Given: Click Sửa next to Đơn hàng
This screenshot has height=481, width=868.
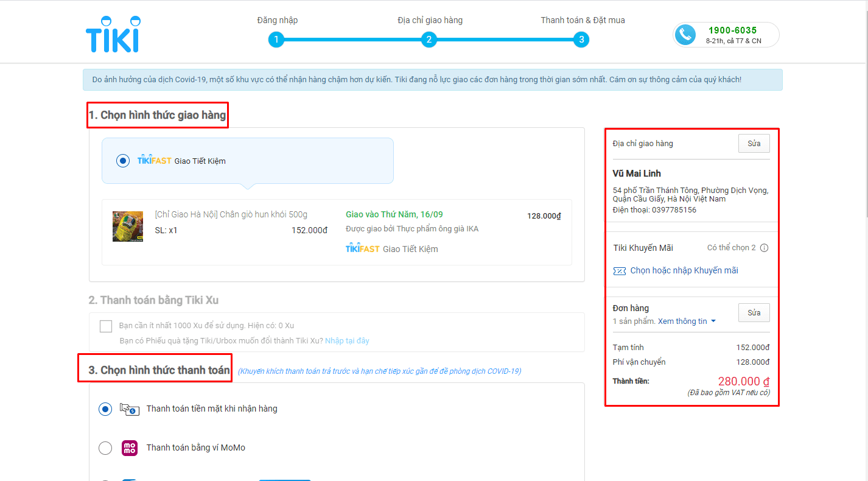Looking at the screenshot, I should [754, 312].
